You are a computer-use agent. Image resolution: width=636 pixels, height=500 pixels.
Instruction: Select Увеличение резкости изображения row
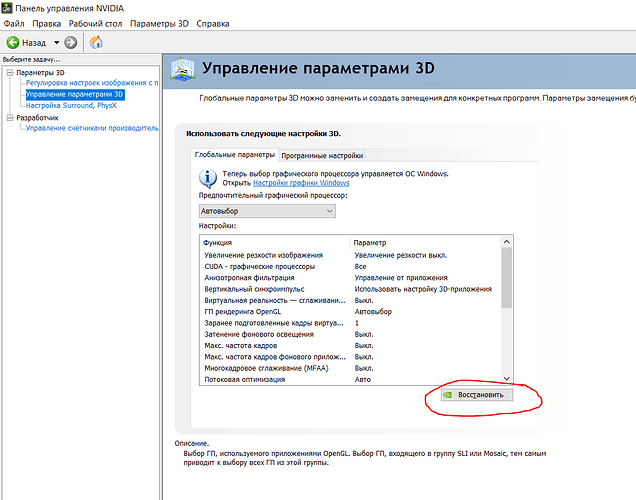[x=350, y=255]
